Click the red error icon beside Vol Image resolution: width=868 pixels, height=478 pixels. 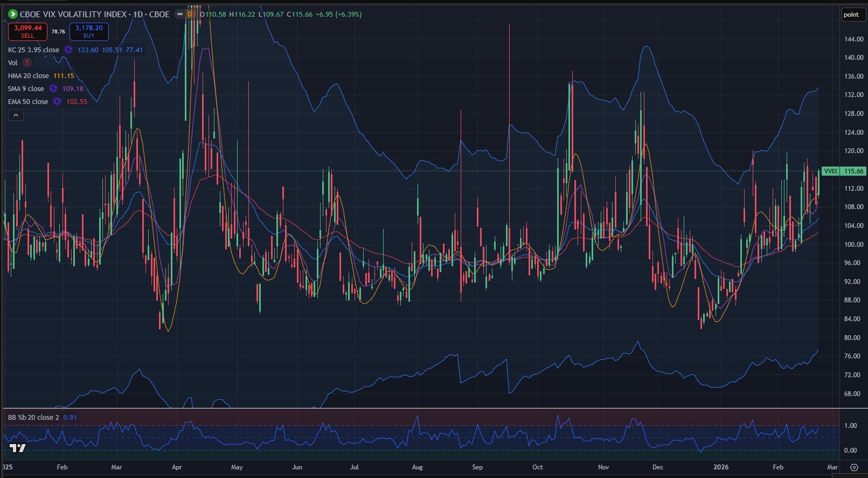[26, 63]
